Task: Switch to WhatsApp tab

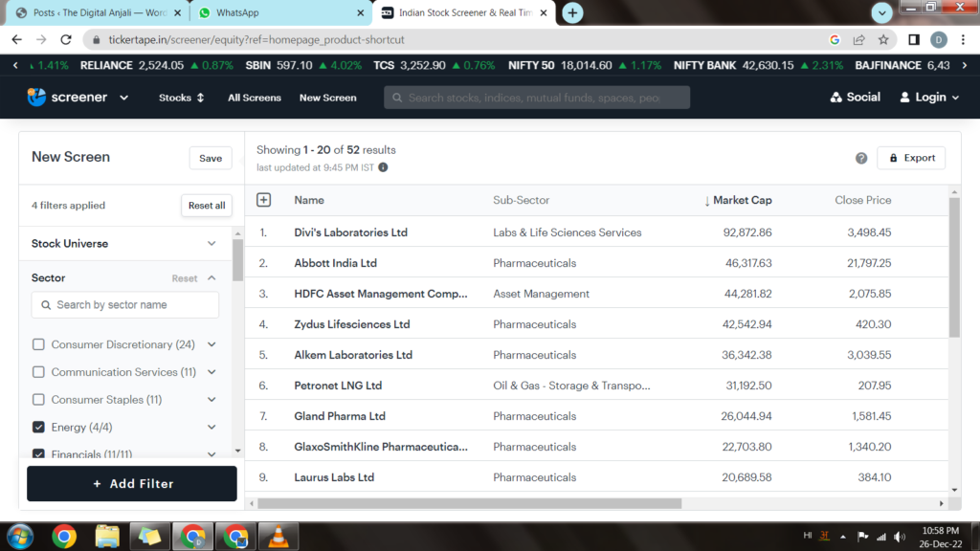Action: pos(280,12)
